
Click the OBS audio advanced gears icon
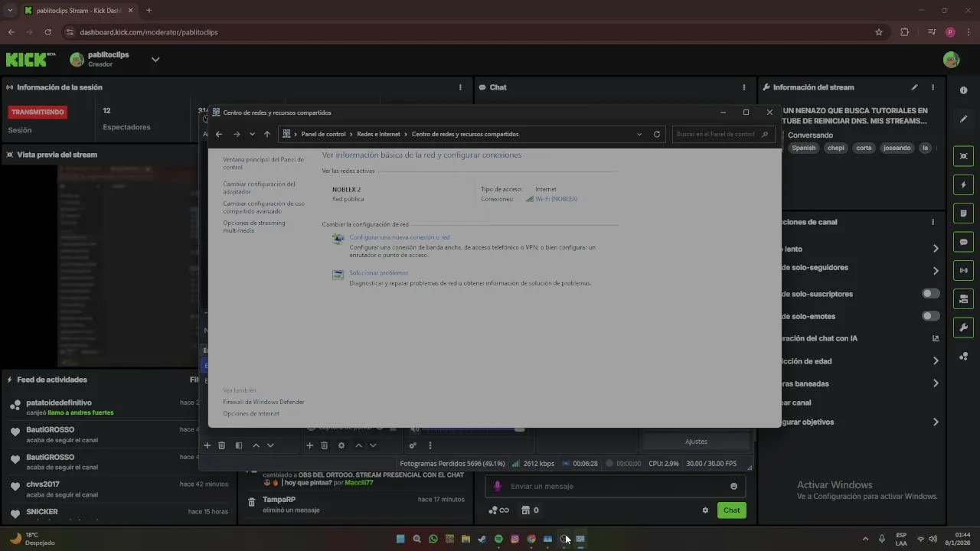pos(413,445)
